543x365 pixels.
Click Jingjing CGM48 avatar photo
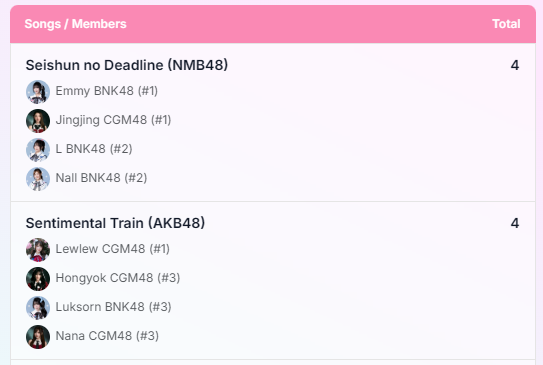click(38, 121)
